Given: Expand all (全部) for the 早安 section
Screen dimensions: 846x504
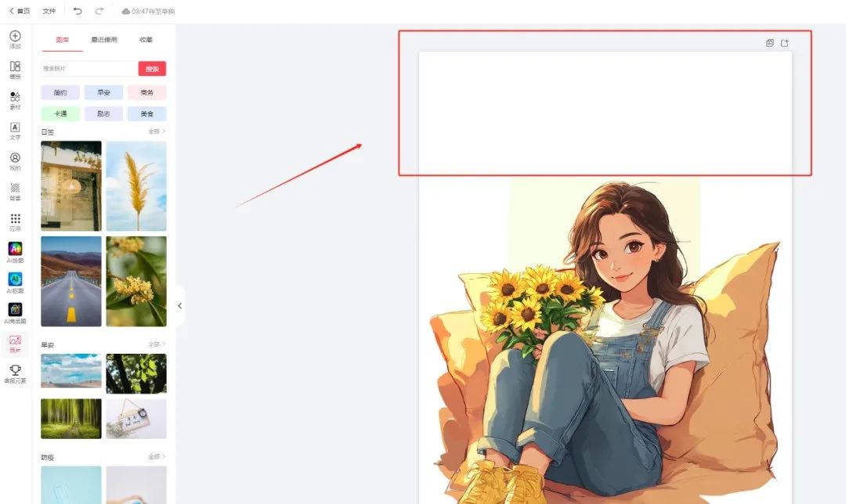Looking at the screenshot, I should point(157,344).
